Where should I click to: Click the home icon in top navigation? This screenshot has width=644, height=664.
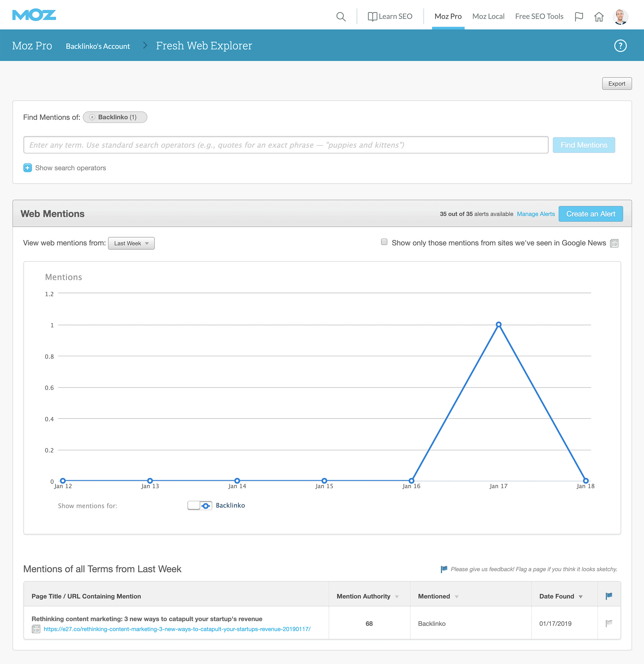point(599,16)
